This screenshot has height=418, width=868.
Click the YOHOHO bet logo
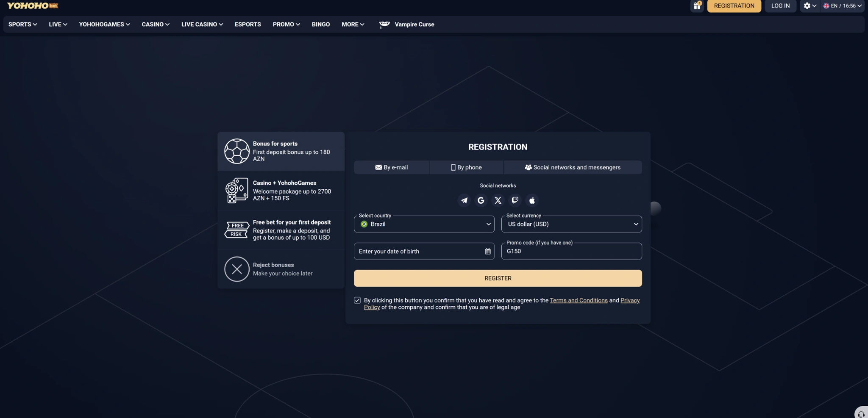(x=33, y=6)
